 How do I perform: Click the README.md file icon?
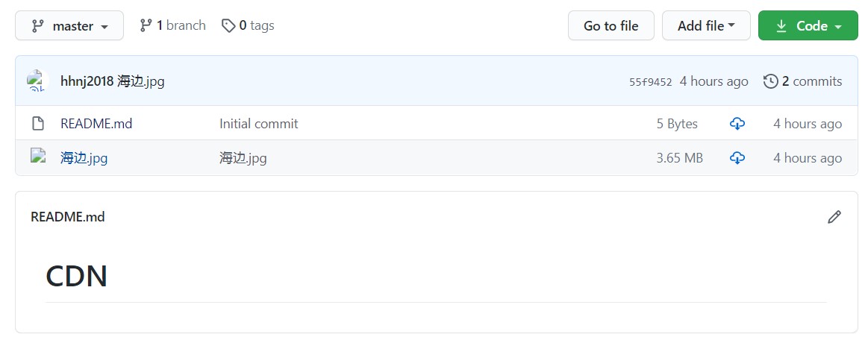(38, 124)
